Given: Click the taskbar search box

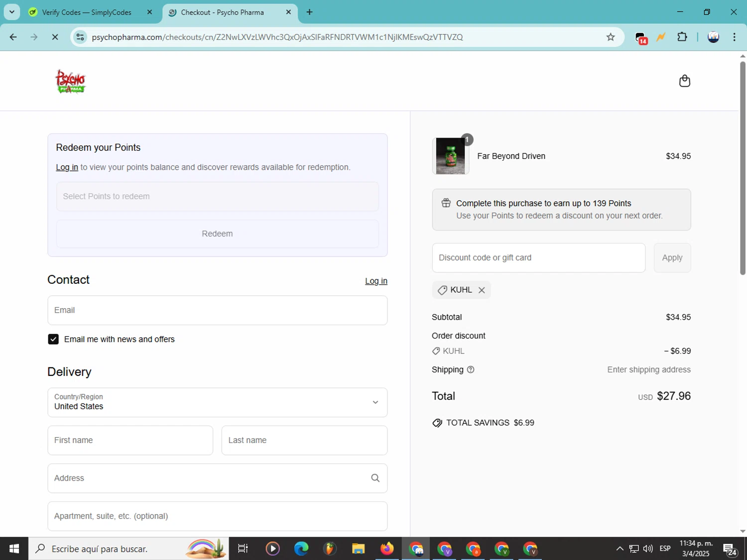Looking at the screenshot, I should [128, 549].
